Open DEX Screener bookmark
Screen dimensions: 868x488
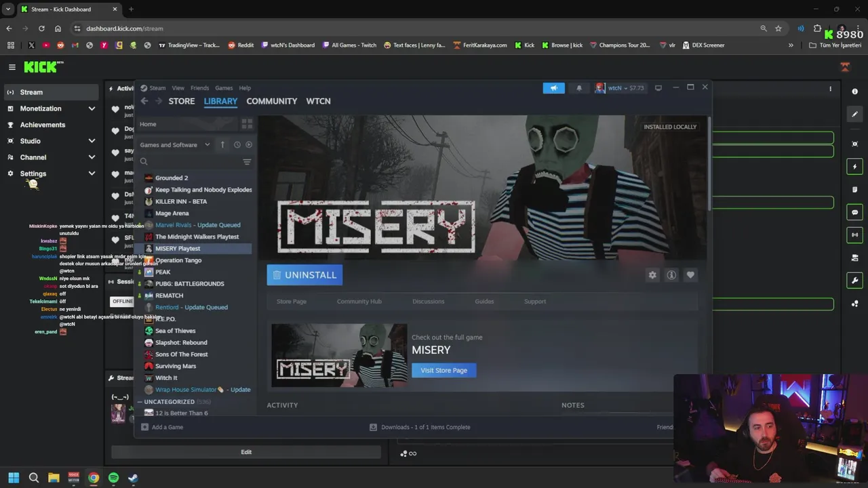point(704,45)
